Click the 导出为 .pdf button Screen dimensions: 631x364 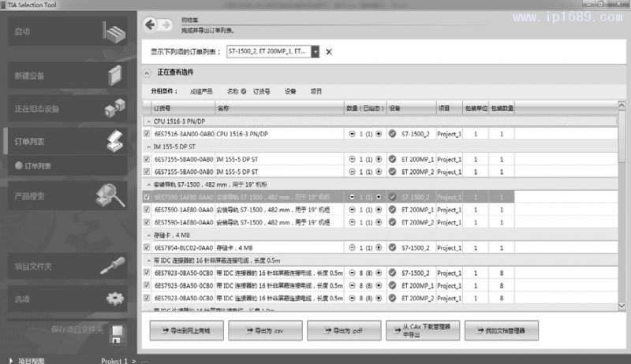point(338,331)
